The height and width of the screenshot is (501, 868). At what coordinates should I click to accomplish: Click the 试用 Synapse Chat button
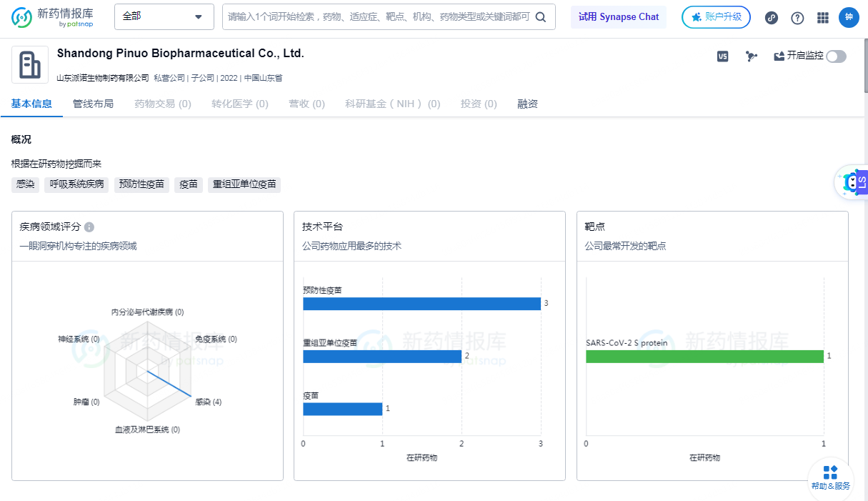[619, 16]
